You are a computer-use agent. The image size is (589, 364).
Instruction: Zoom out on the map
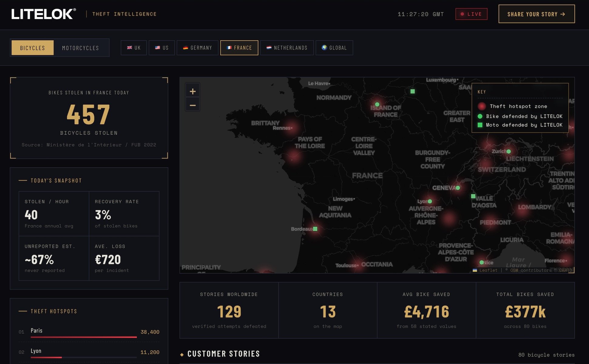(x=193, y=105)
